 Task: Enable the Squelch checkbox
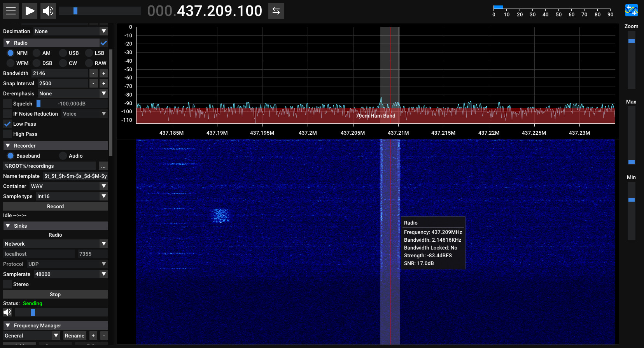point(7,104)
